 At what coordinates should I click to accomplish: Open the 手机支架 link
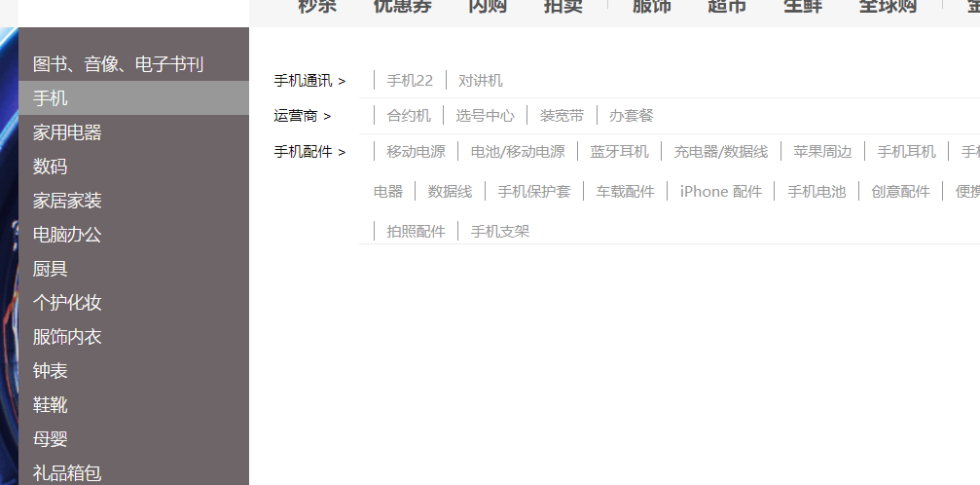500,232
